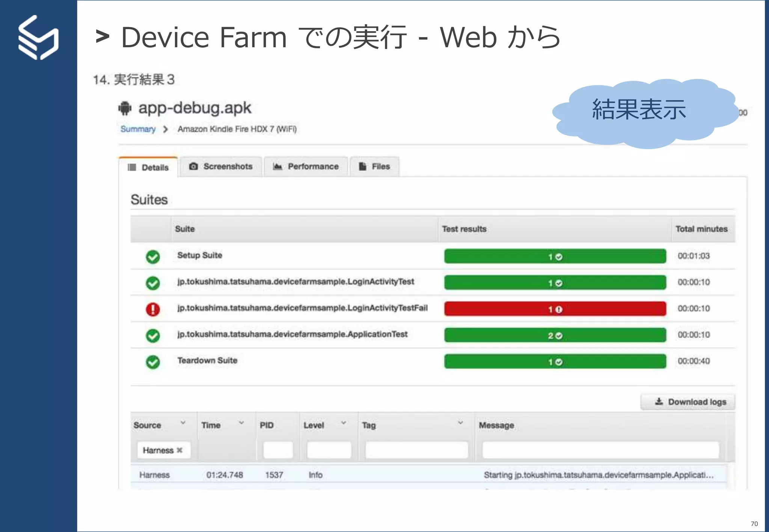
Task: Click the Download logs button
Action: (x=688, y=402)
